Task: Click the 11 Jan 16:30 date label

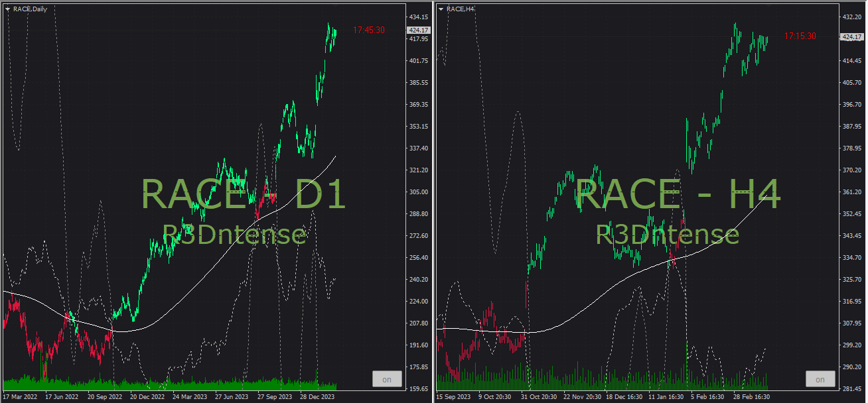Action: pos(666,397)
